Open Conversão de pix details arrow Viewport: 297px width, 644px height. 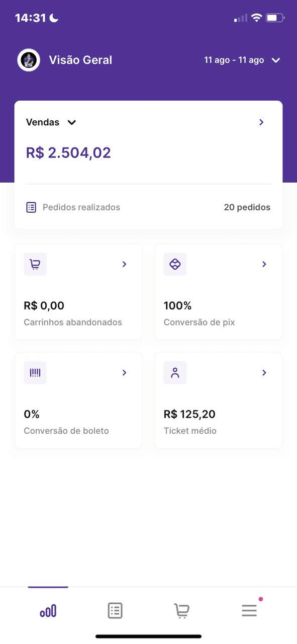click(264, 264)
